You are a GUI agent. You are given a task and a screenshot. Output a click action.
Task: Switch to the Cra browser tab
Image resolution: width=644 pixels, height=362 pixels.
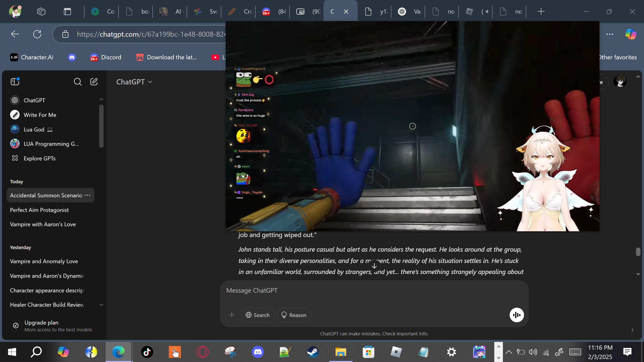pyautogui.click(x=239, y=12)
